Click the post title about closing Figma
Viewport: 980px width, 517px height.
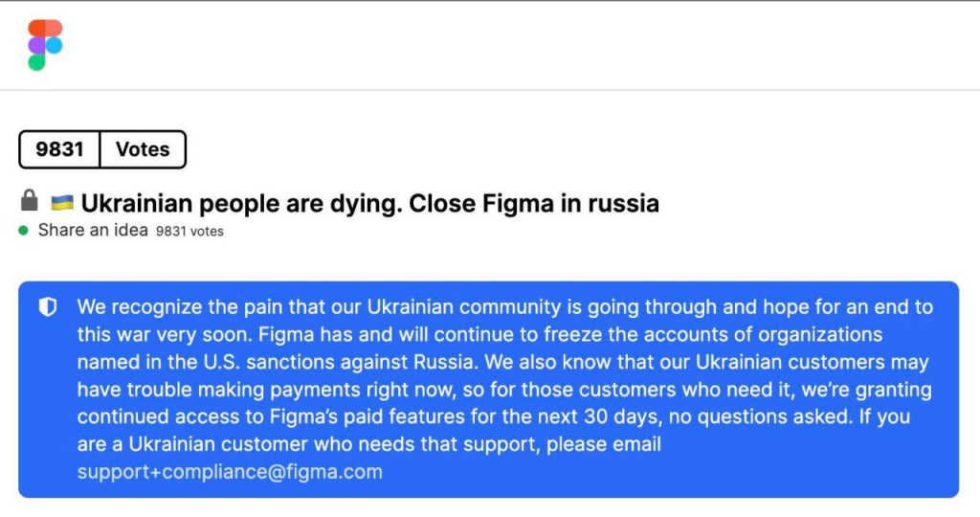click(370, 203)
